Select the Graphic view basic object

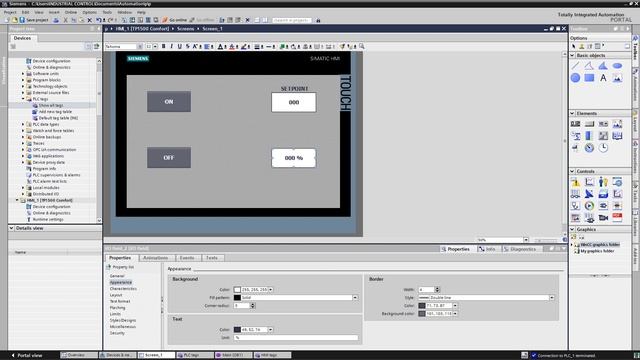[617, 78]
